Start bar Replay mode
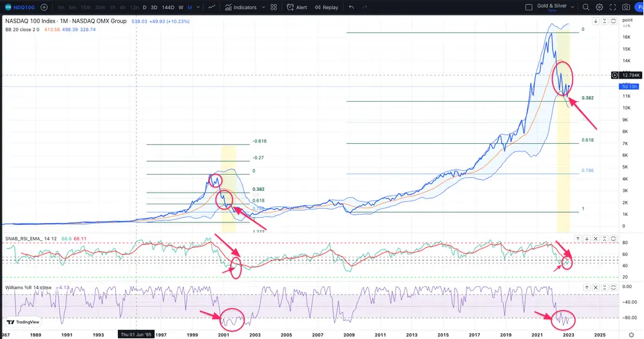 [x=327, y=7]
